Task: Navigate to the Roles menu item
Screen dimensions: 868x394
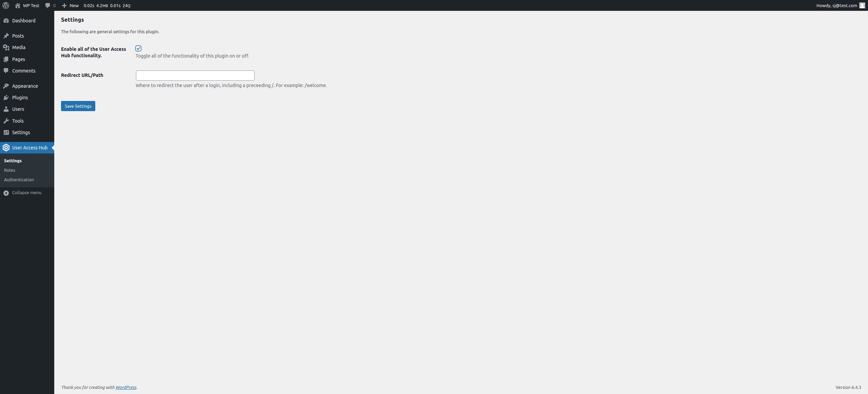Action: tap(9, 170)
